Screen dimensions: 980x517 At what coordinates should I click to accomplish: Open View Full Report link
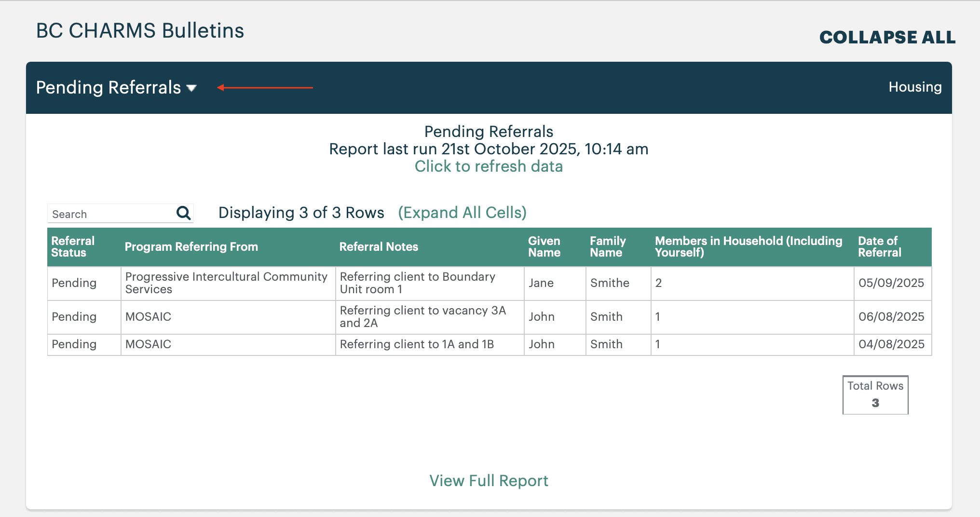point(489,481)
